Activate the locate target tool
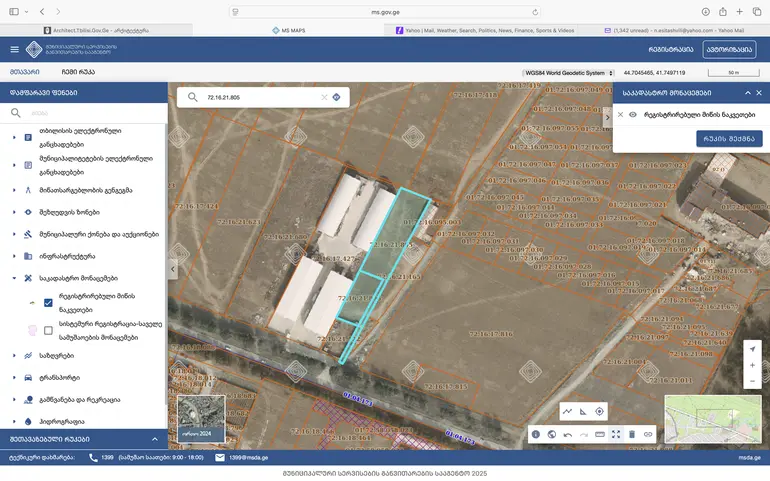The image size is (770, 481). tap(600, 411)
